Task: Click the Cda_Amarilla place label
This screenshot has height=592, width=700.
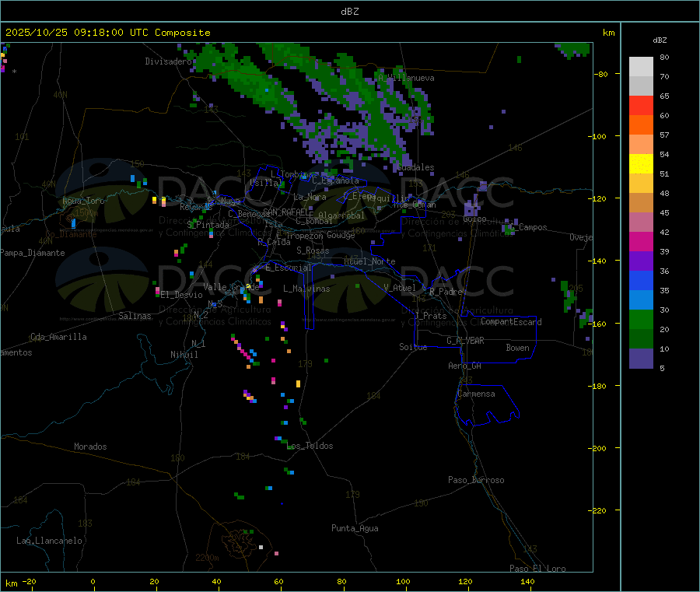Action: (58, 337)
